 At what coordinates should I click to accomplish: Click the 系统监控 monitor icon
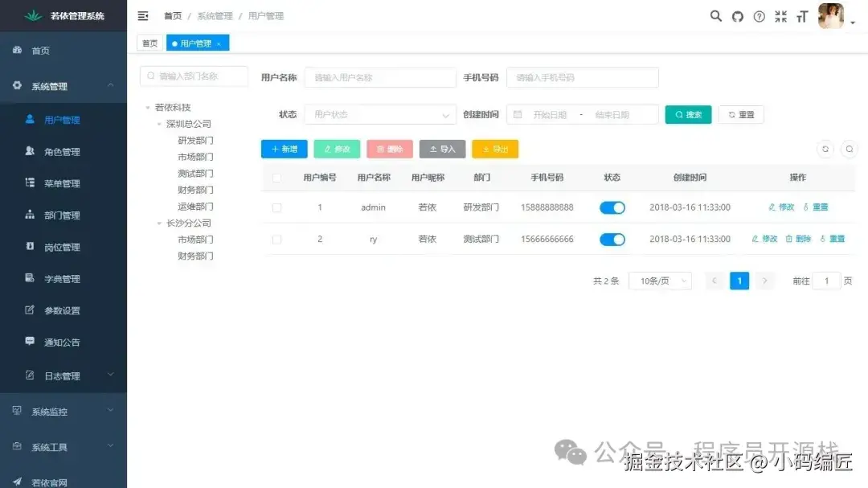click(17, 411)
